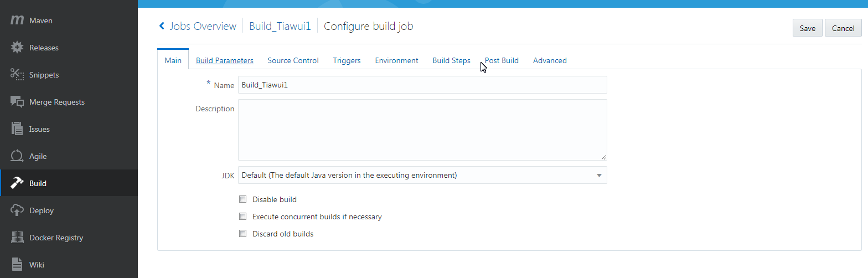
Task: Select the Build Steps tab
Action: (451, 60)
